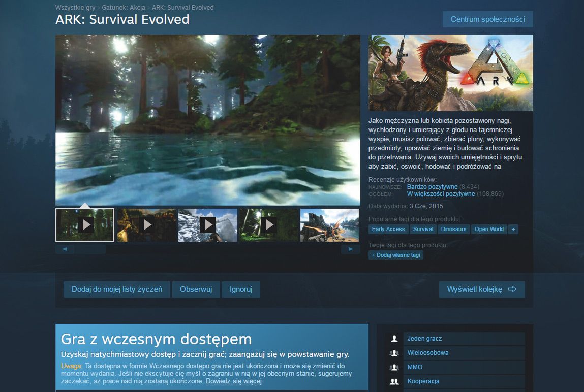Open Centrum społeczności button
Image resolution: width=584 pixels, height=392 pixels.
487,19
